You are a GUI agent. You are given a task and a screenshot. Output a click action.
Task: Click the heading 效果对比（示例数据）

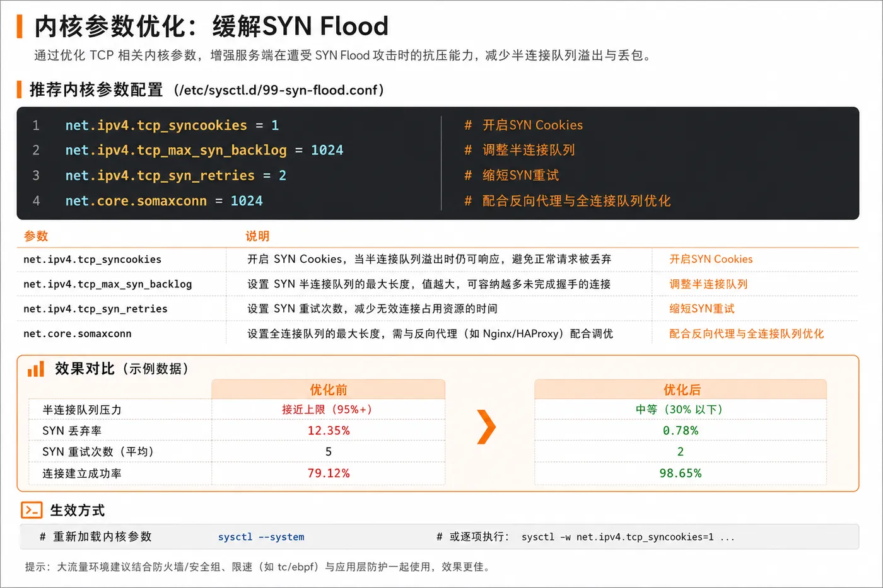pyautogui.click(x=122, y=369)
